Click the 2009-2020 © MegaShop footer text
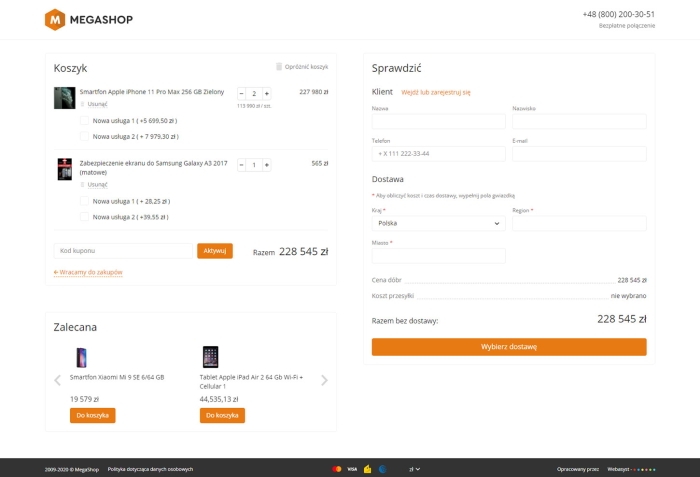This screenshot has width=700, height=477. click(72, 469)
